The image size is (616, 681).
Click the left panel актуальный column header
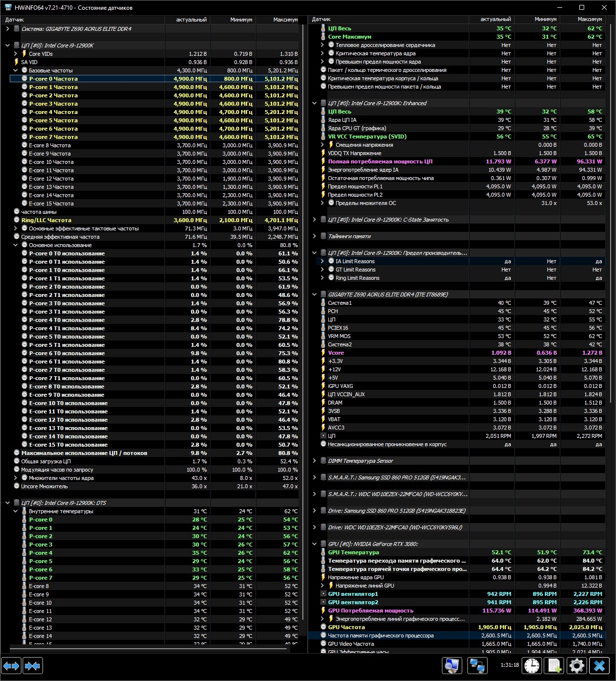tap(187, 20)
